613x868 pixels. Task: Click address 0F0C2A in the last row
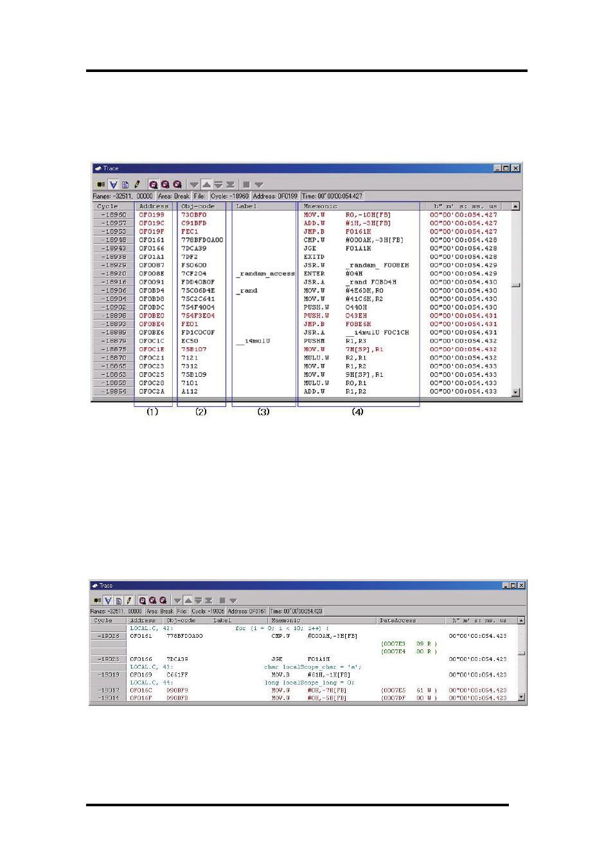[x=152, y=392]
